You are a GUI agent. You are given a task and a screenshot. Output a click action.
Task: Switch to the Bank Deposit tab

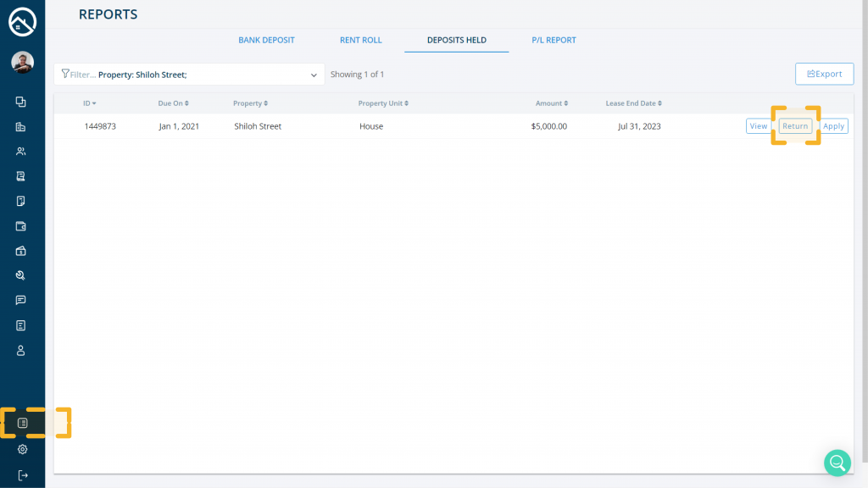tap(266, 40)
